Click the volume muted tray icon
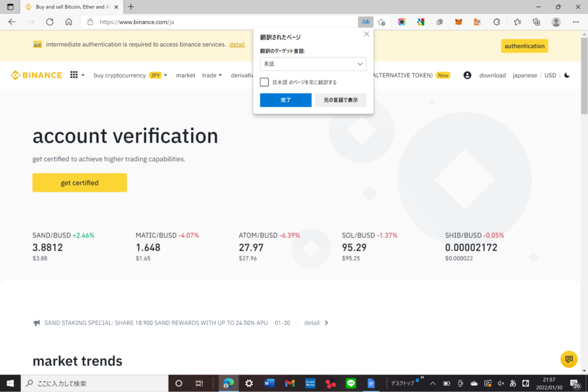This screenshot has height=392, width=588. 501,383
